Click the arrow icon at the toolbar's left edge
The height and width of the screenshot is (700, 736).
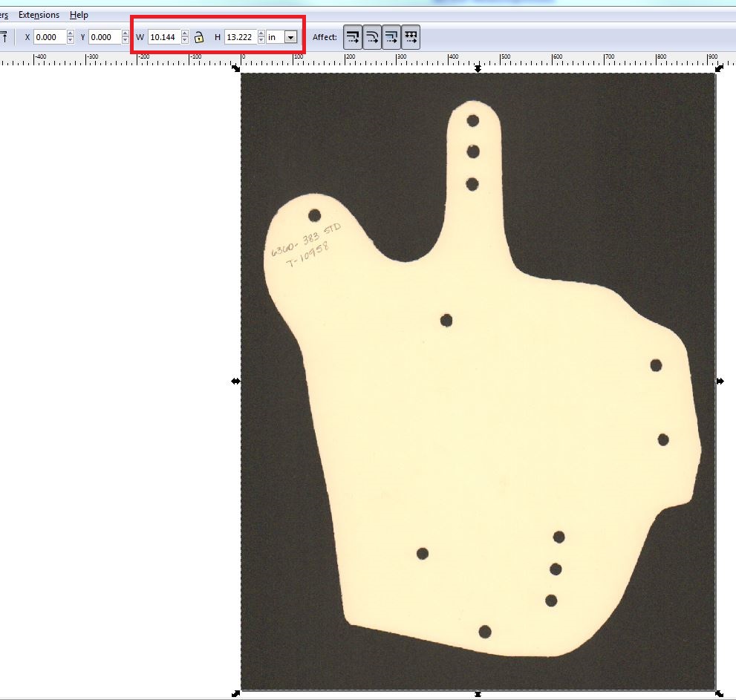point(6,36)
